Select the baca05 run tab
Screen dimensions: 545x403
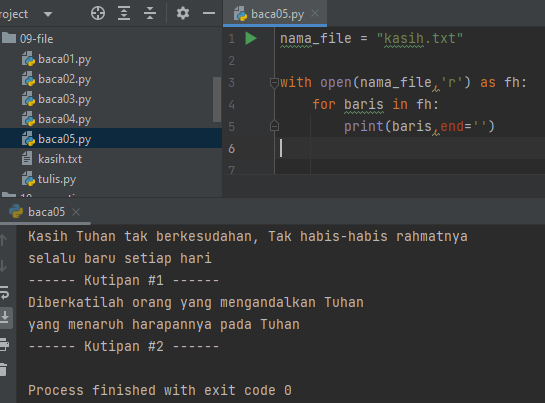click(x=38, y=212)
